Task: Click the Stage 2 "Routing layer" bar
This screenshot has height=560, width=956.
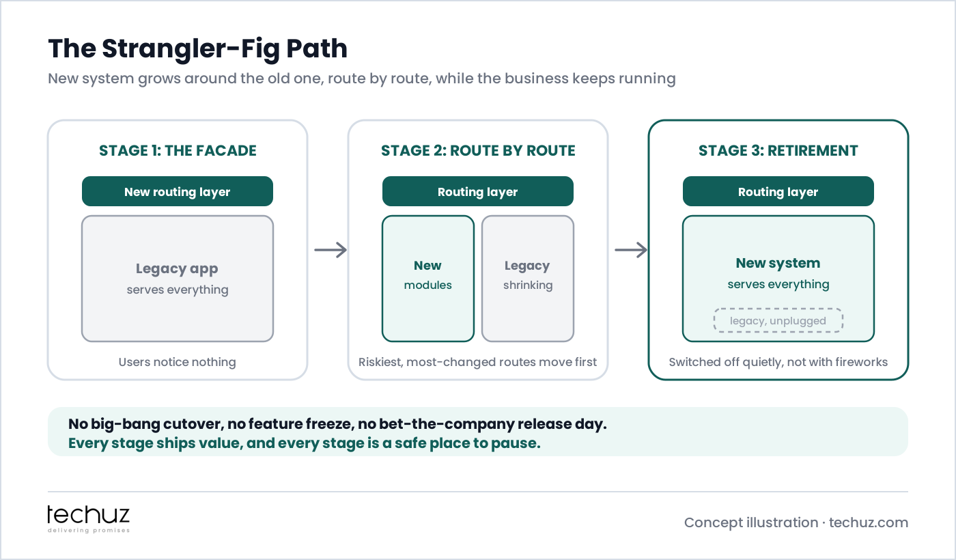Action: 478,191
